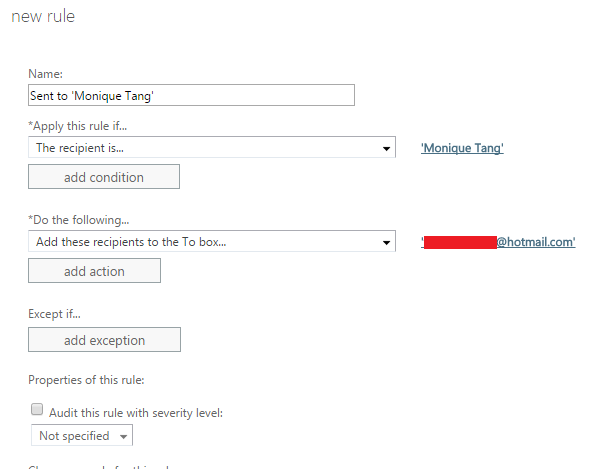
Task: Click the arrow on the To box action dropdown
Action: pyautogui.click(x=386, y=242)
